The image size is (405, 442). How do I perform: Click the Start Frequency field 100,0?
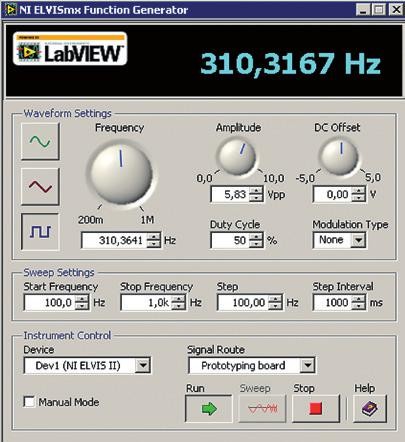point(50,303)
